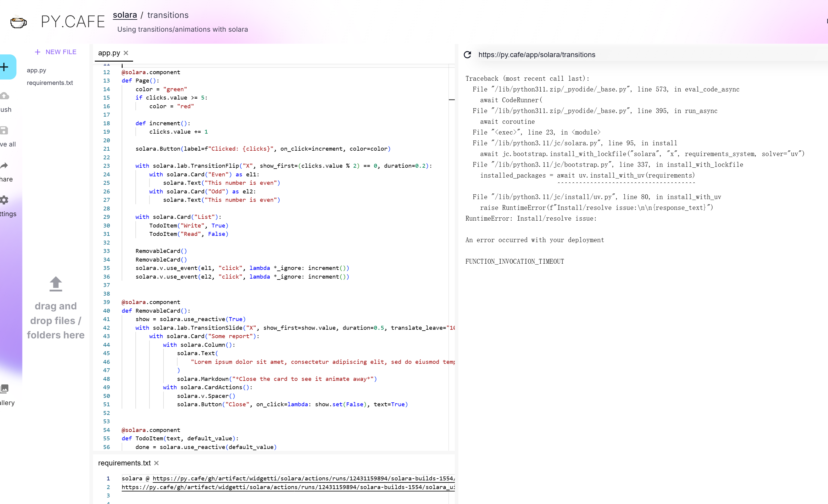The height and width of the screenshot is (504, 828).
Task: Click the PY.CAFE coffee cup logo
Action: tap(18, 22)
